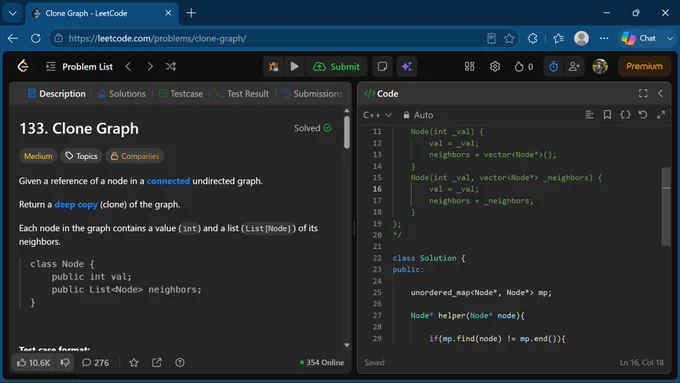Start the timer stopwatch icon
680x383 pixels.
[x=553, y=66]
